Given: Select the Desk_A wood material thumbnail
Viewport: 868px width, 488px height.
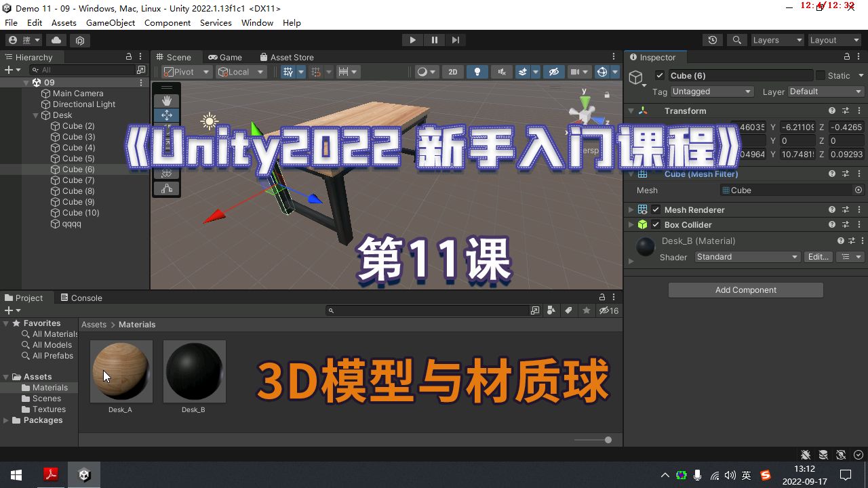Looking at the screenshot, I should (x=121, y=371).
